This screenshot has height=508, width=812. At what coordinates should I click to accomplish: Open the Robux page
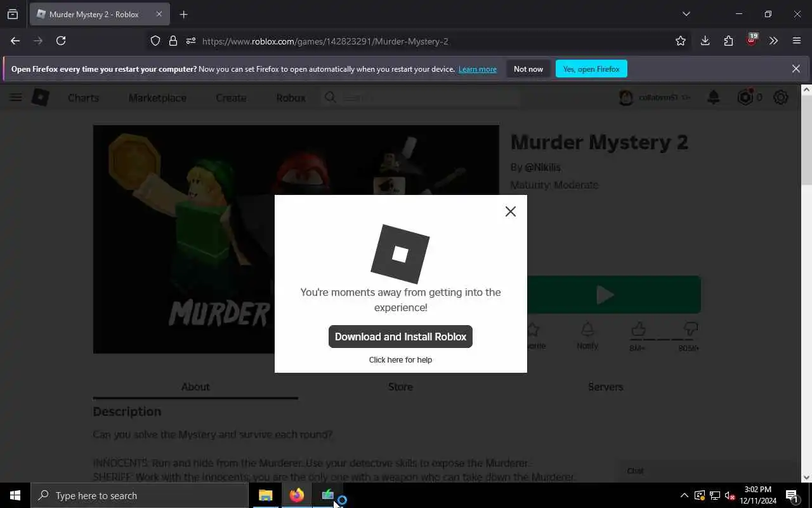(x=291, y=98)
